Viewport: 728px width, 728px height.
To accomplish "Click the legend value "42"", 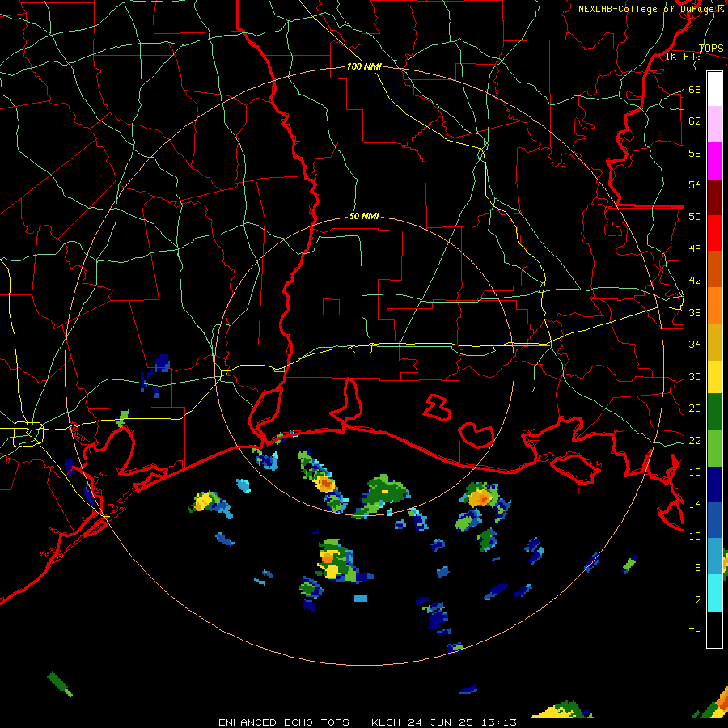I will 695,281.
